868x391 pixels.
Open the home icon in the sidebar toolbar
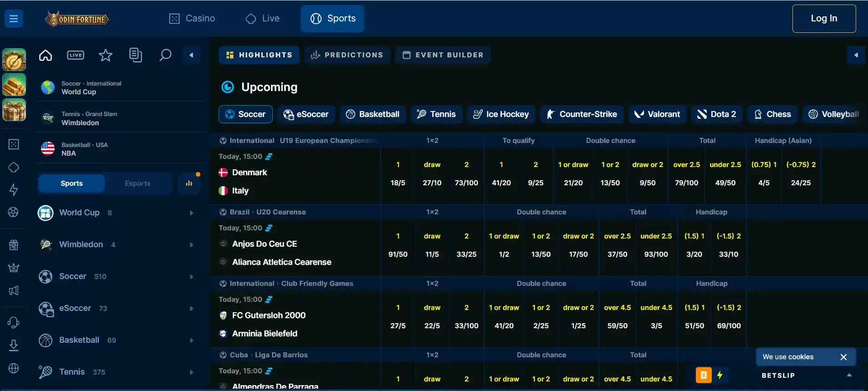coord(46,55)
